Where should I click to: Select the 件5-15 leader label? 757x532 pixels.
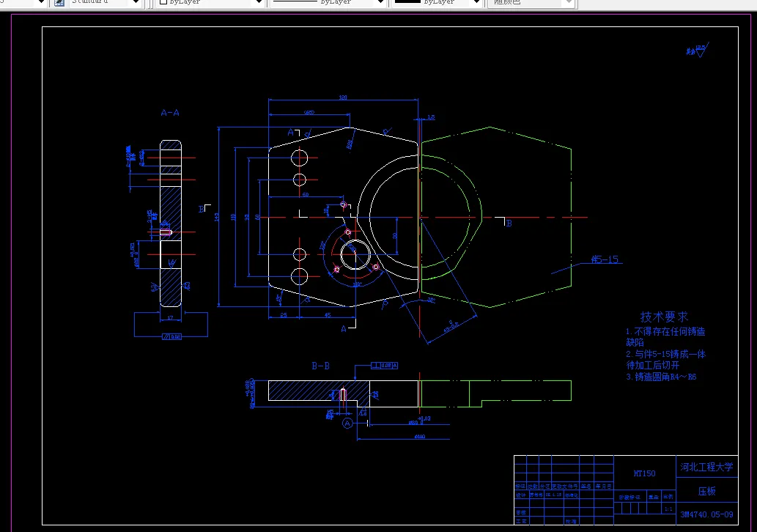(x=605, y=259)
